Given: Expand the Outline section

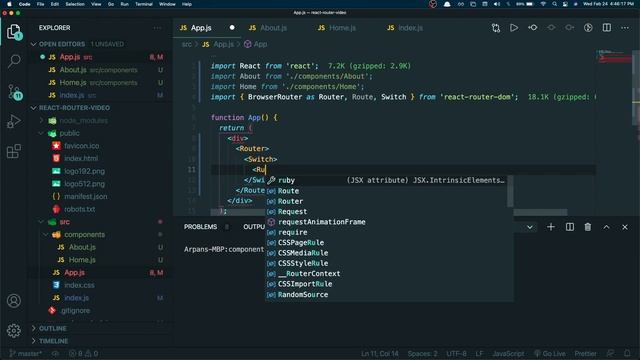Looking at the screenshot, I should coord(52,328).
